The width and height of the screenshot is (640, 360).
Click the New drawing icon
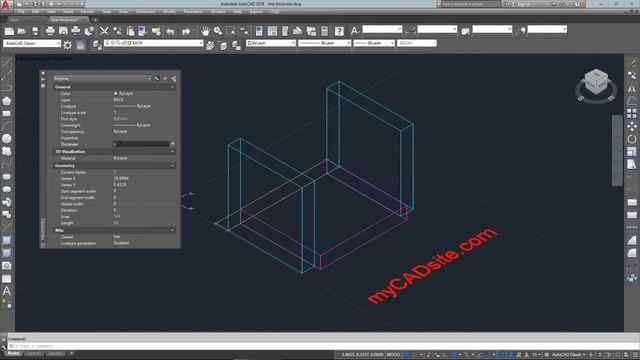9,31
